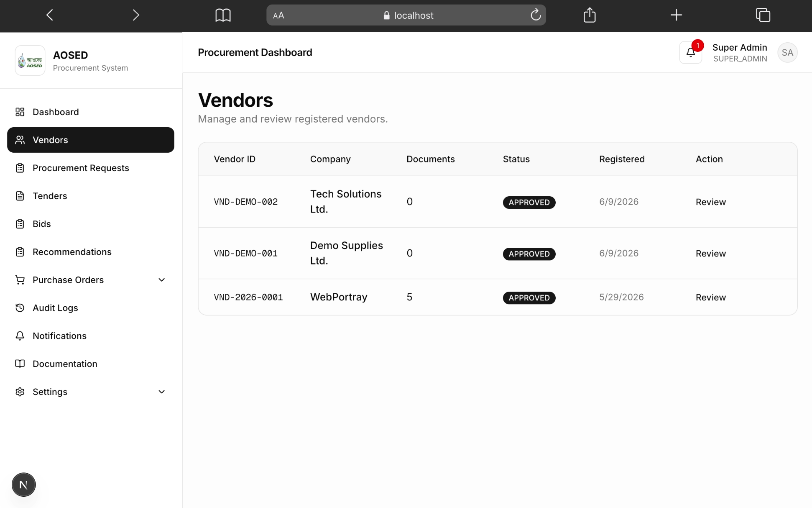Open the browser bookmarks book icon

coord(223,15)
